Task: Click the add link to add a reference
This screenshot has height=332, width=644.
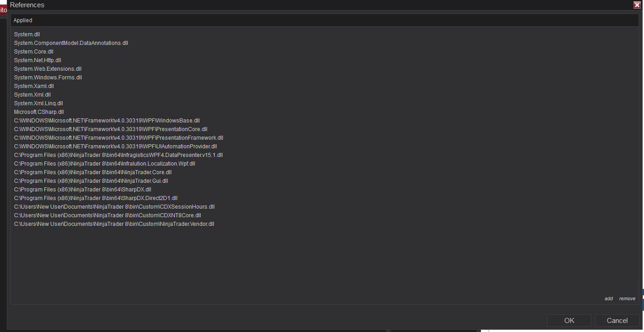Action: [609, 298]
